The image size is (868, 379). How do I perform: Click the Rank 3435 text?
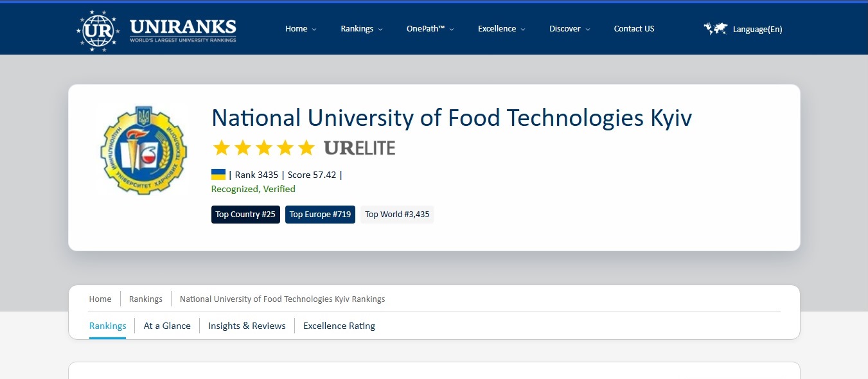(257, 175)
